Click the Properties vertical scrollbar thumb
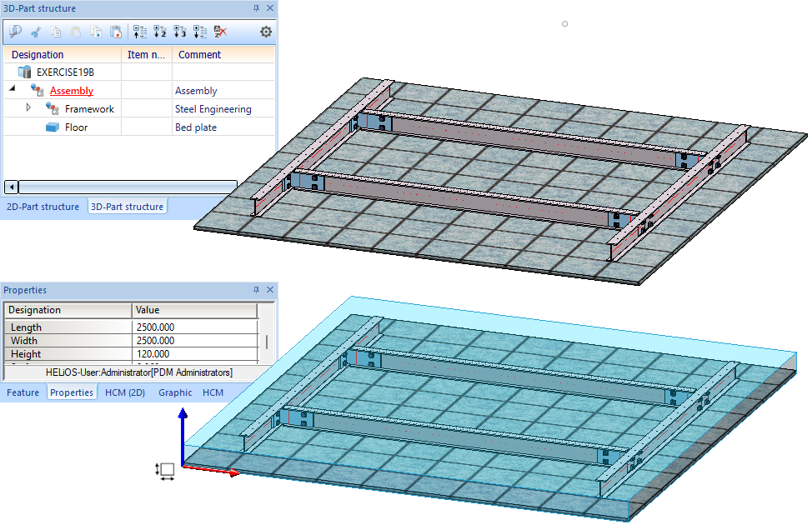This screenshot has width=812, height=530. [267, 342]
